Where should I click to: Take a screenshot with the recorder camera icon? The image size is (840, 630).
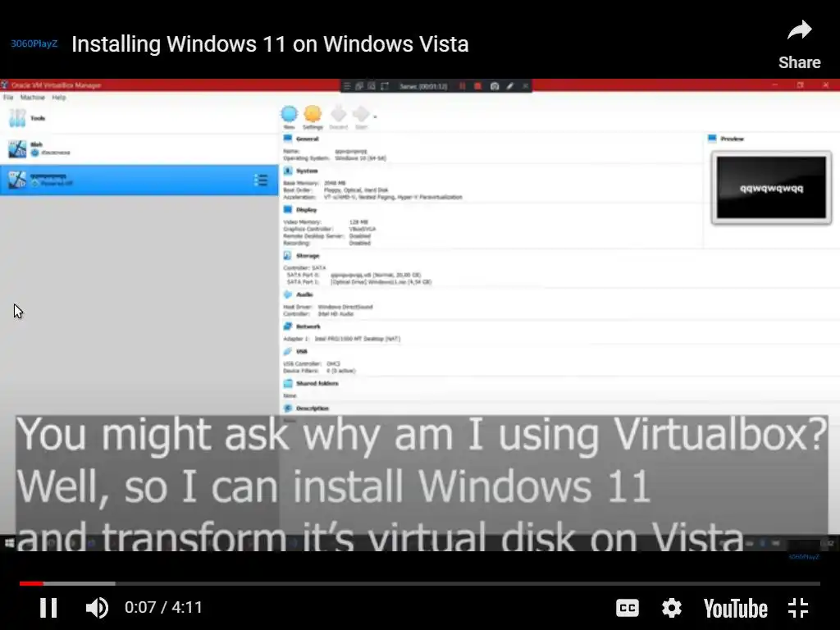click(x=495, y=85)
